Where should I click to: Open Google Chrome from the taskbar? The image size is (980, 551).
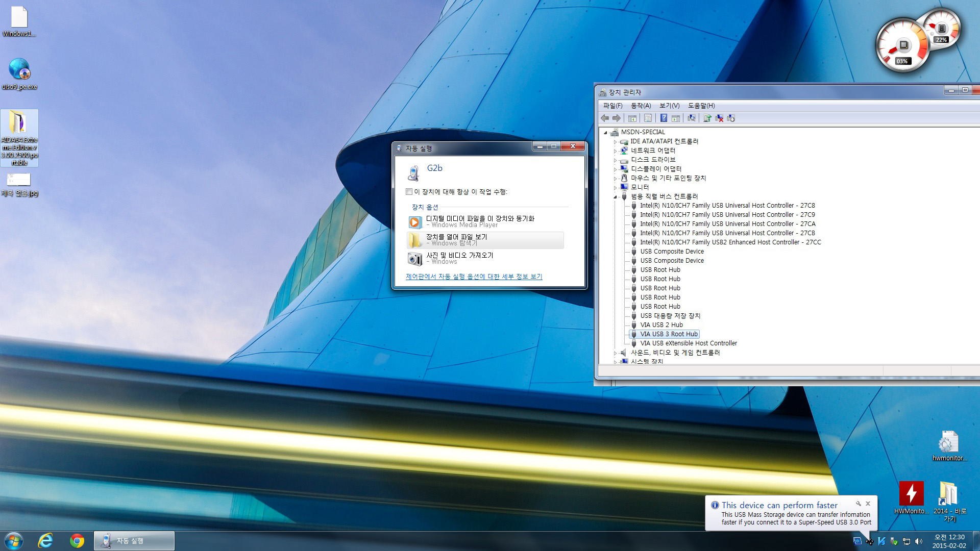click(x=77, y=541)
